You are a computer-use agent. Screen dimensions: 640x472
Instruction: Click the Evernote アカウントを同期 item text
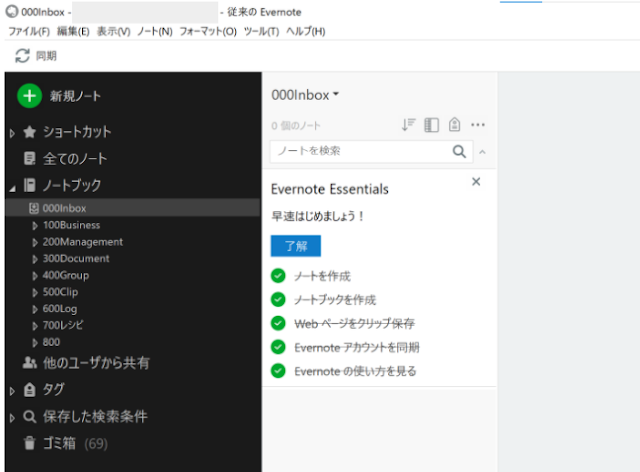(357, 347)
